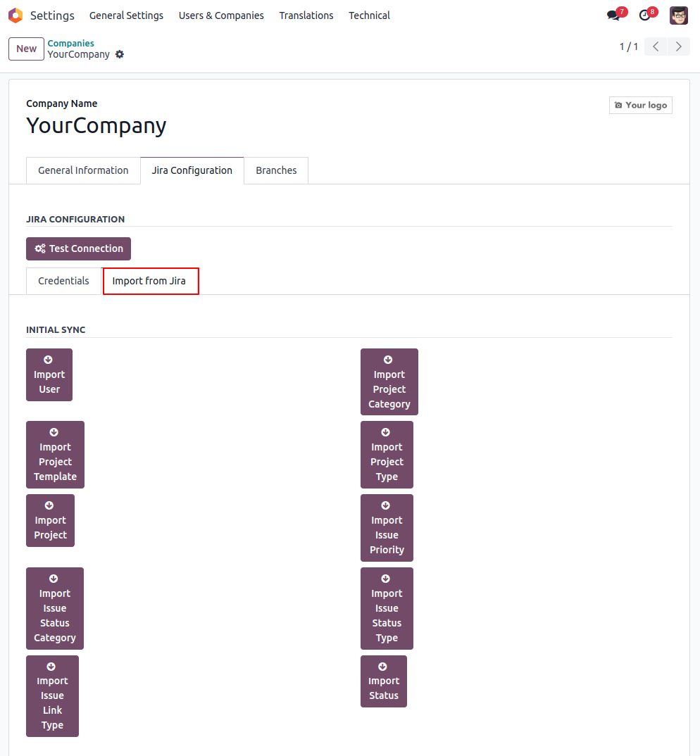Go to previous record arrow
The image size is (700, 756).
pyautogui.click(x=656, y=46)
